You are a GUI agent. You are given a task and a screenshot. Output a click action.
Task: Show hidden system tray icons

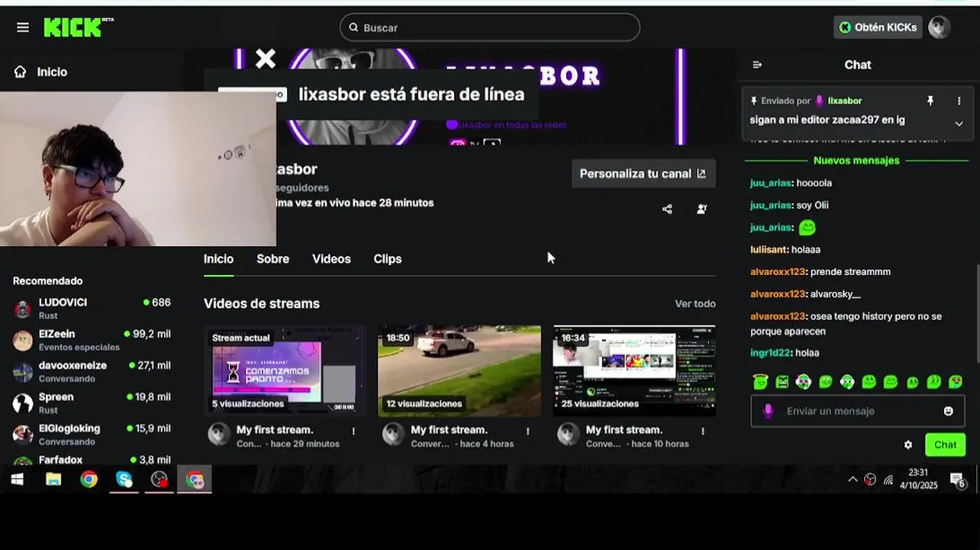pyautogui.click(x=853, y=480)
